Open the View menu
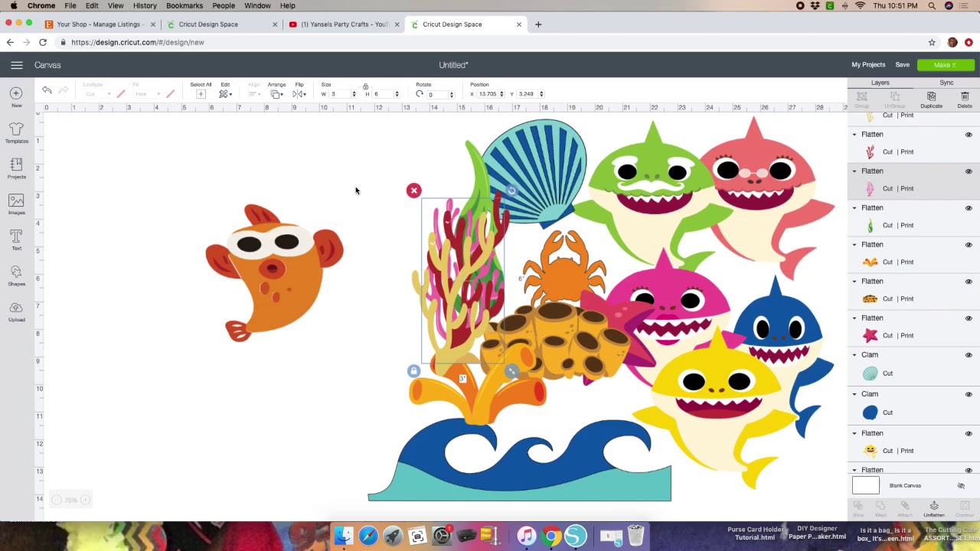Screen dimensions: 980x551 [x=116, y=6]
